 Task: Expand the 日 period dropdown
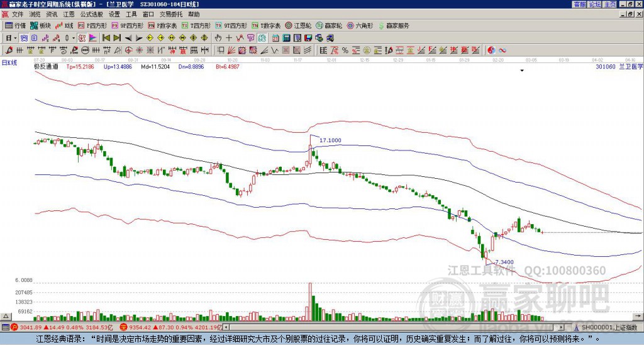(15, 38)
